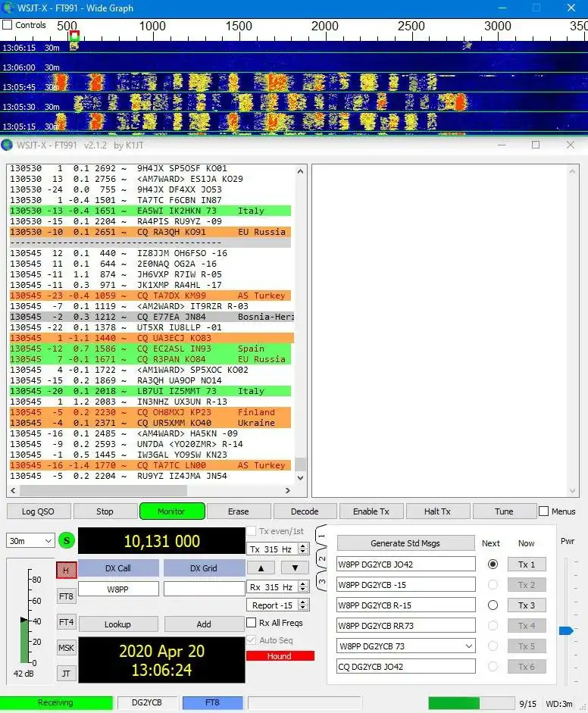
Task: Click Generate Std Msgs button
Action: click(405, 543)
